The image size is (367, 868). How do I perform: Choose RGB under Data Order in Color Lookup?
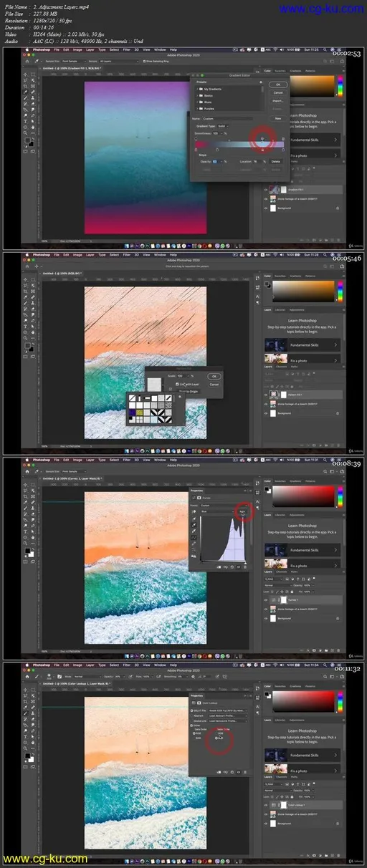[x=194, y=733]
